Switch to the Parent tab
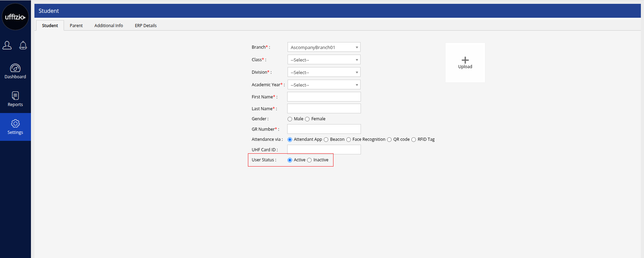The height and width of the screenshot is (258, 644). click(x=76, y=25)
